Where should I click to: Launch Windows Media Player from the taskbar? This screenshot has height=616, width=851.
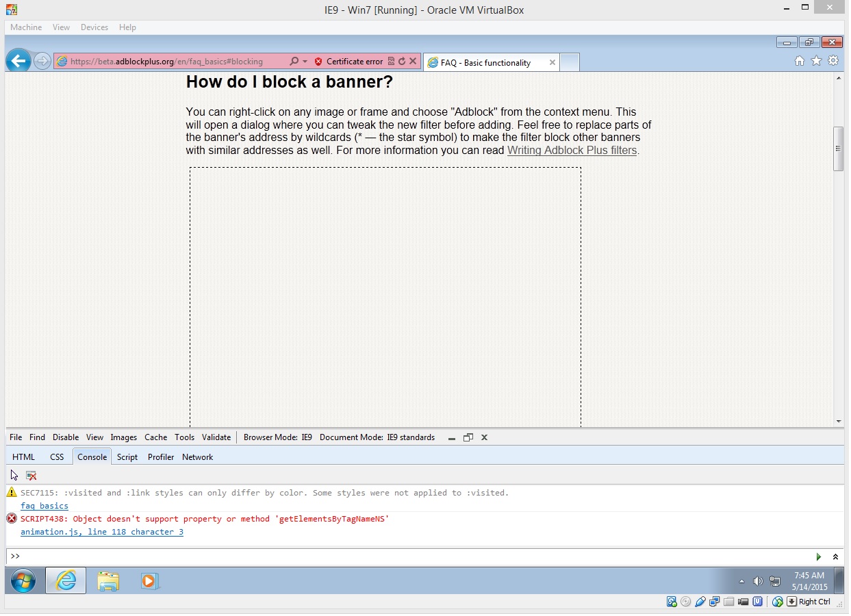point(149,581)
